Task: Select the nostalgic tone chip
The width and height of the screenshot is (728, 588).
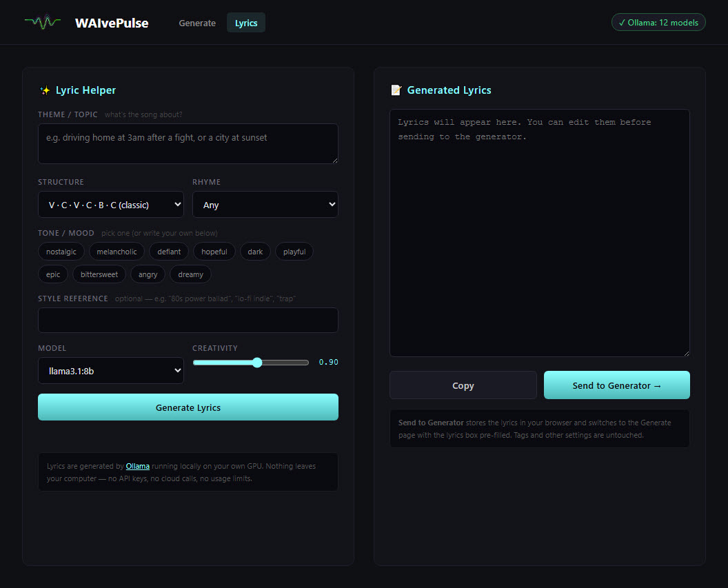Action: tap(61, 252)
